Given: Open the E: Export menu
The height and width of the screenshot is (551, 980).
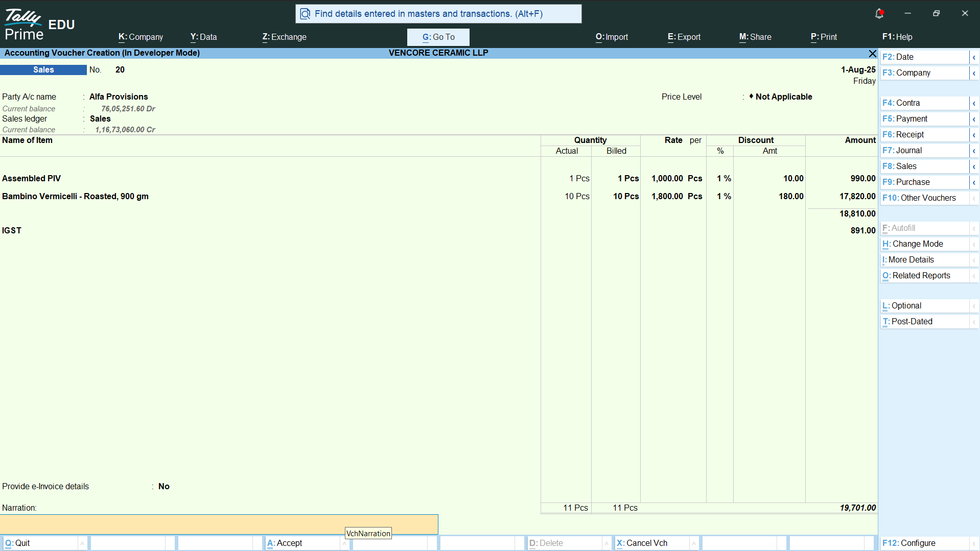Looking at the screenshot, I should pyautogui.click(x=684, y=37).
